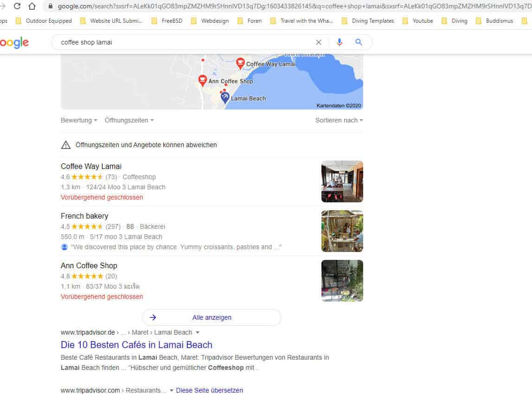Open the Google logo home link
The image size is (532, 394).
pos(14,43)
